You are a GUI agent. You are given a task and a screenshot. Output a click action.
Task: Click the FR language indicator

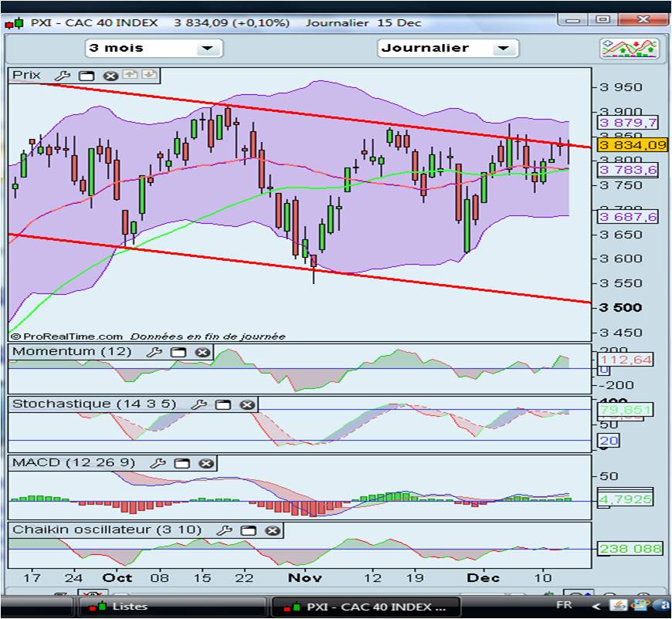coord(564,605)
